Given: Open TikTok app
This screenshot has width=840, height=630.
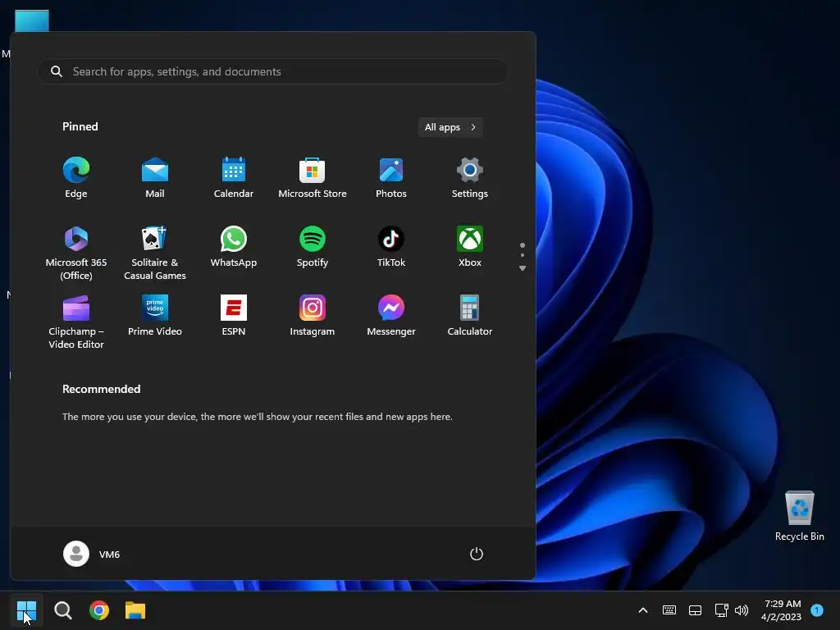Looking at the screenshot, I should (x=391, y=248).
